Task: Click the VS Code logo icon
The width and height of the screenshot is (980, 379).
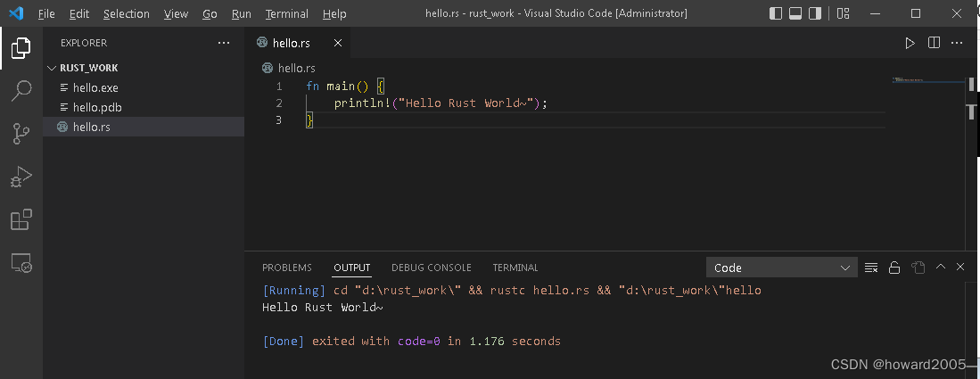Action: [16, 13]
